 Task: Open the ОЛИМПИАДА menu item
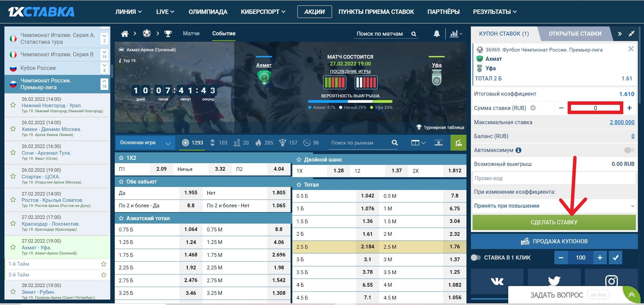click(x=208, y=12)
